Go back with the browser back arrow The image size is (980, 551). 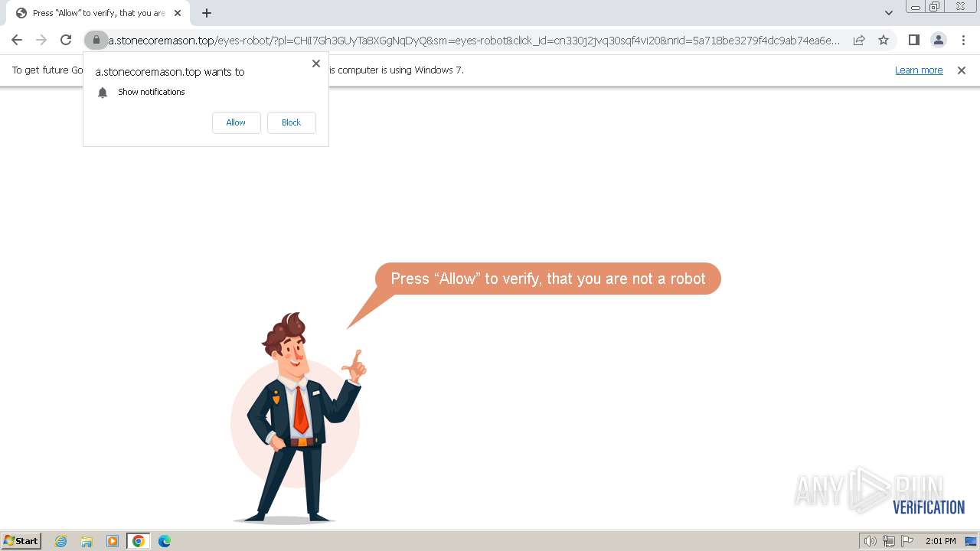(x=17, y=40)
